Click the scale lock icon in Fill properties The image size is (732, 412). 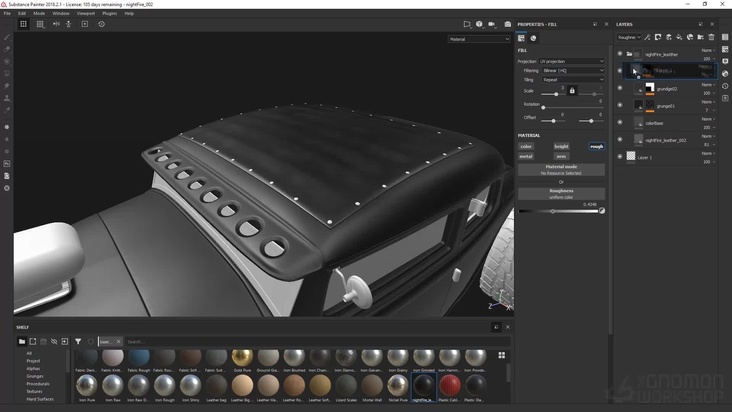[572, 91]
